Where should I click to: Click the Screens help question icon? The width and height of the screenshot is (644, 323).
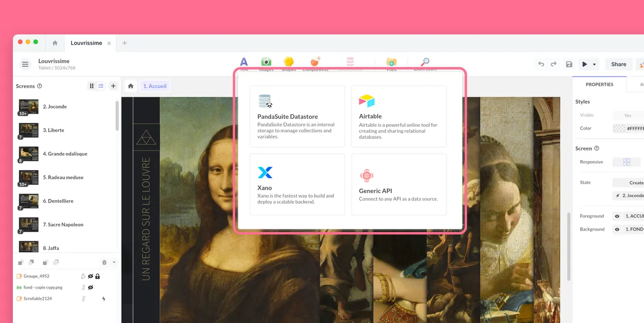tap(40, 86)
